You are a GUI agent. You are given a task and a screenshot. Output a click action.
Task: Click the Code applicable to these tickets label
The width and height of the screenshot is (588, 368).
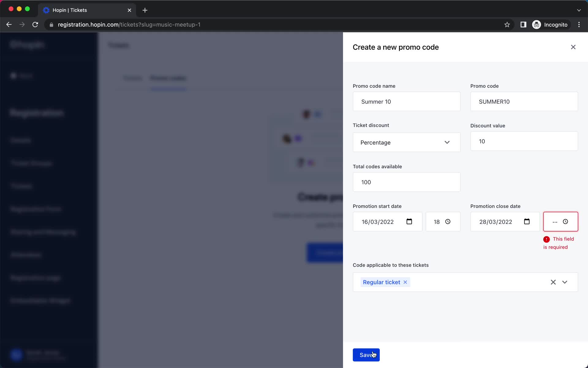(x=390, y=265)
